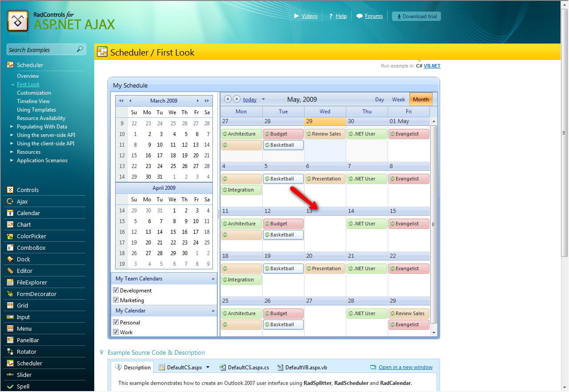
Task: Uncheck the Marketing calendar checkbox
Action: (x=116, y=300)
